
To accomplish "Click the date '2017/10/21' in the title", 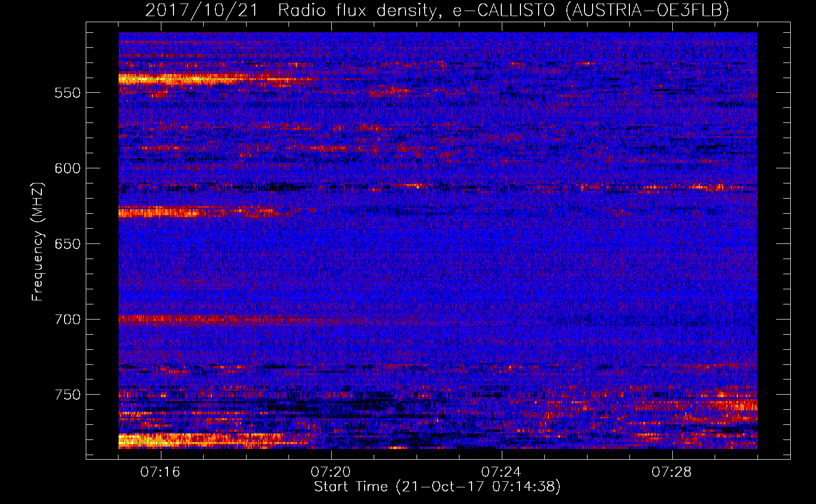I will [202, 10].
